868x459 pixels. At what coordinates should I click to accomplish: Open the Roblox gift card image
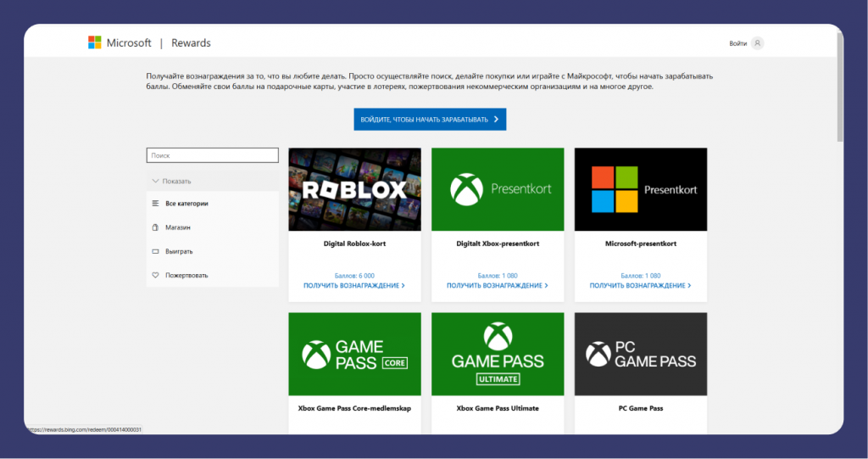pos(354,189)
